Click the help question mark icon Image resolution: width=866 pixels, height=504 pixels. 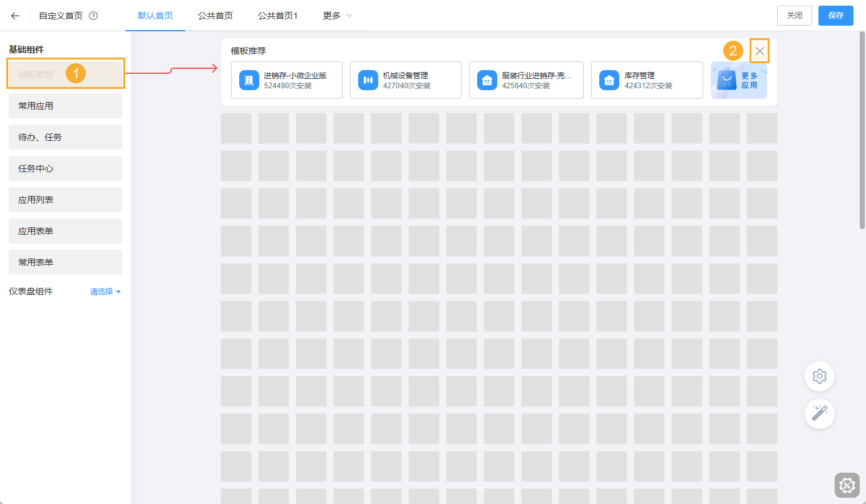pyautogui.click(x=93, y=16)
